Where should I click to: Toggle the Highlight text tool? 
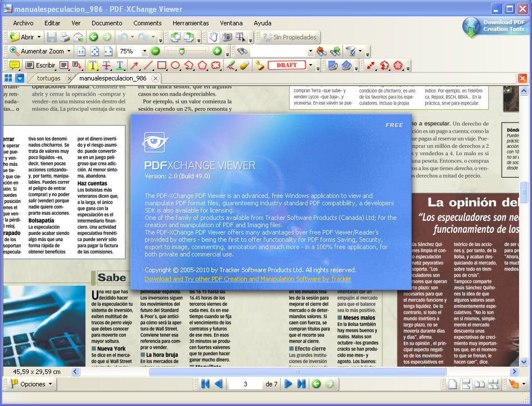pyautogui.click(x=93, y=65)
